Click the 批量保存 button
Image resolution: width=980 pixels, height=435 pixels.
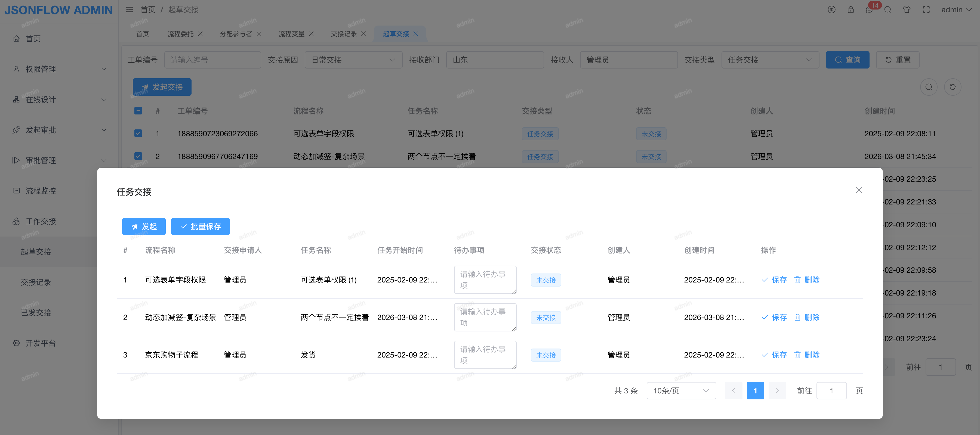coord(200,227)
